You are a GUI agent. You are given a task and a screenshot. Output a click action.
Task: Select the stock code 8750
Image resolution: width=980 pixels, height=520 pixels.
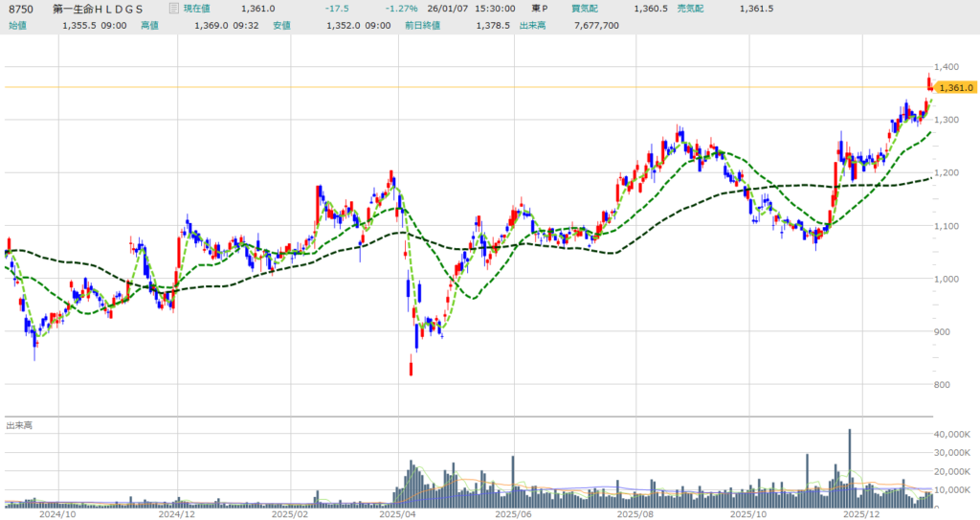(x=21, y=9)
